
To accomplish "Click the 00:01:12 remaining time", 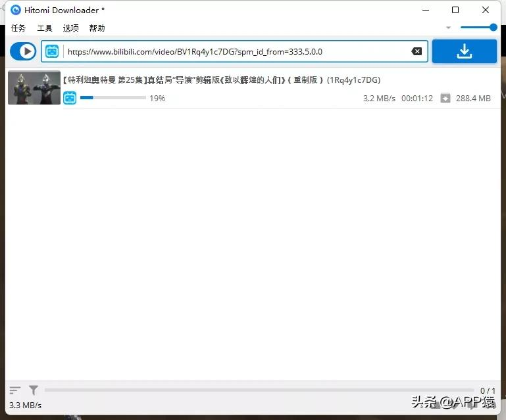I will pos(417,99).
